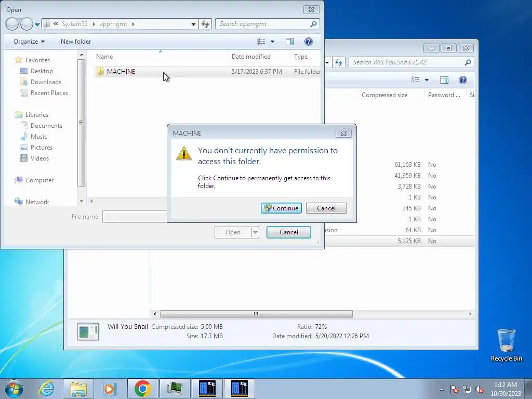Toggle preview pane in Open dialog
The width and height of the screenshot is (532, 399).
(x=290, y=42)
